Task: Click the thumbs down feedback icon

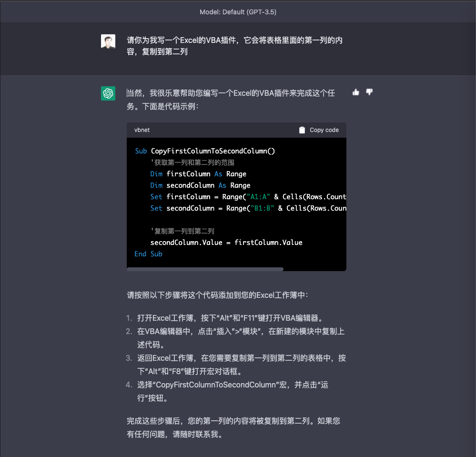Action: point(369,92)
